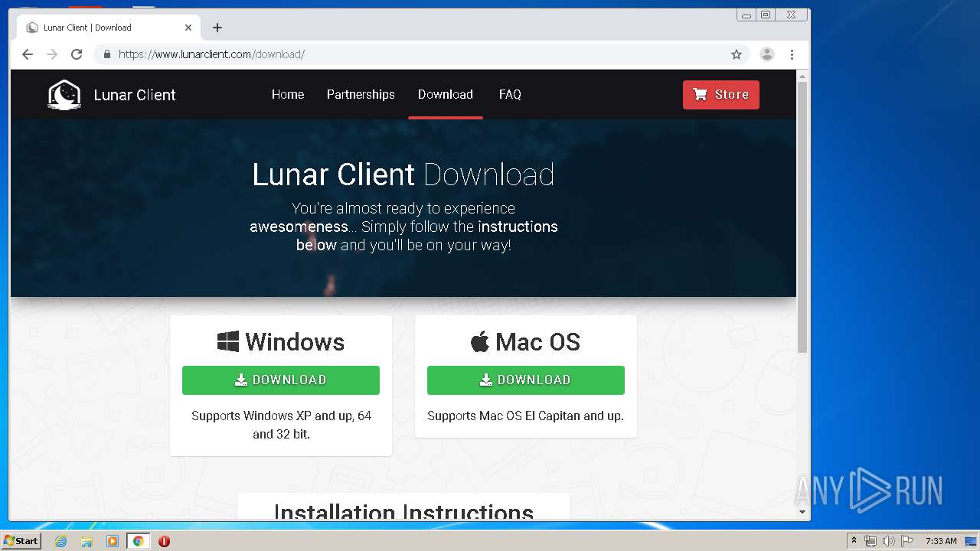Open the Partnerships nav item
The width and height of the screenshot is (980, 551).
pos(361,95)
